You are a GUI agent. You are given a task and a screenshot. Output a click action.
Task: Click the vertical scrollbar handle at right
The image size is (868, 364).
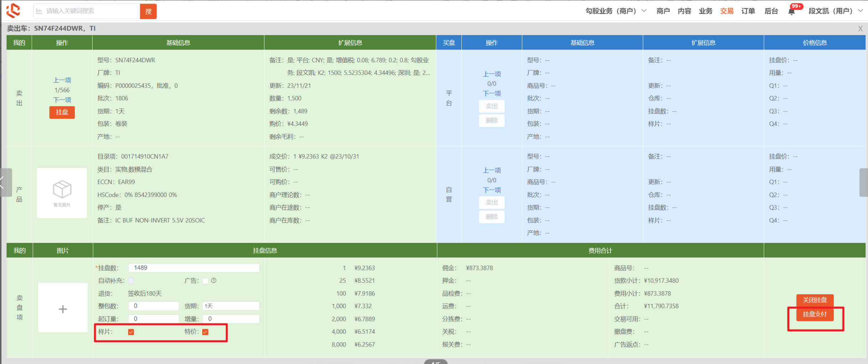(x=863, y=182)
